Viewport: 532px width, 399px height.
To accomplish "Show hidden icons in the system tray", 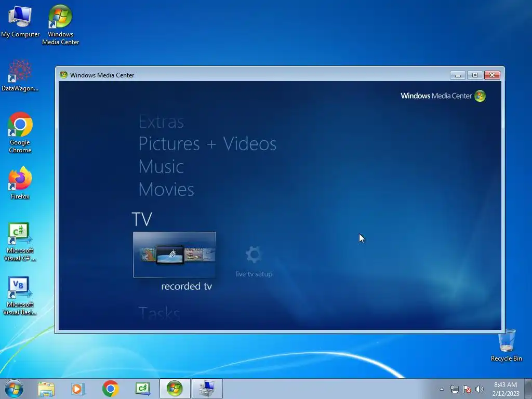I will [442, 389].
